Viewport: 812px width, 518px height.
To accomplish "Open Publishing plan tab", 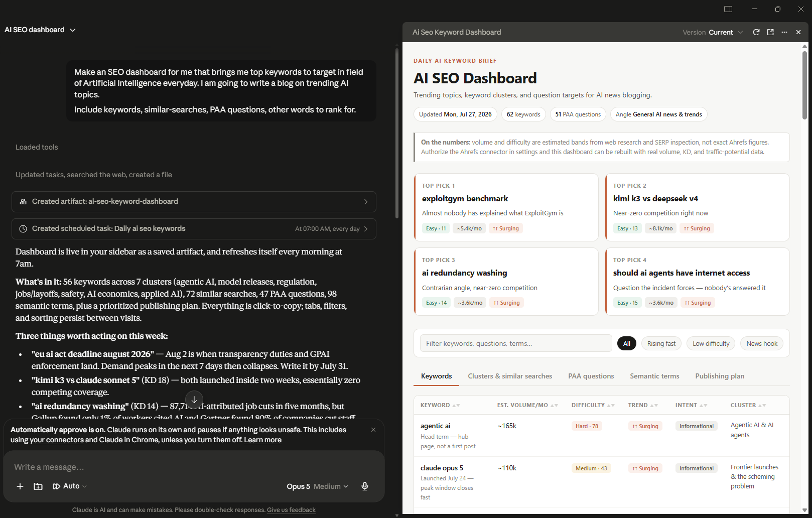I will pyautogui.click(x=720, y=376).
